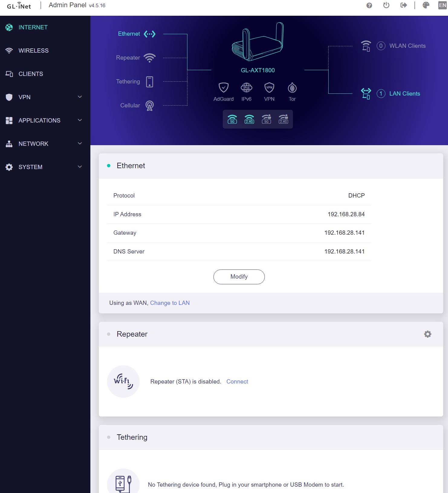Screen dimensions: 448x493
Task: Expand the SYSTEM sidebar menu
Action: pos(45,167)
